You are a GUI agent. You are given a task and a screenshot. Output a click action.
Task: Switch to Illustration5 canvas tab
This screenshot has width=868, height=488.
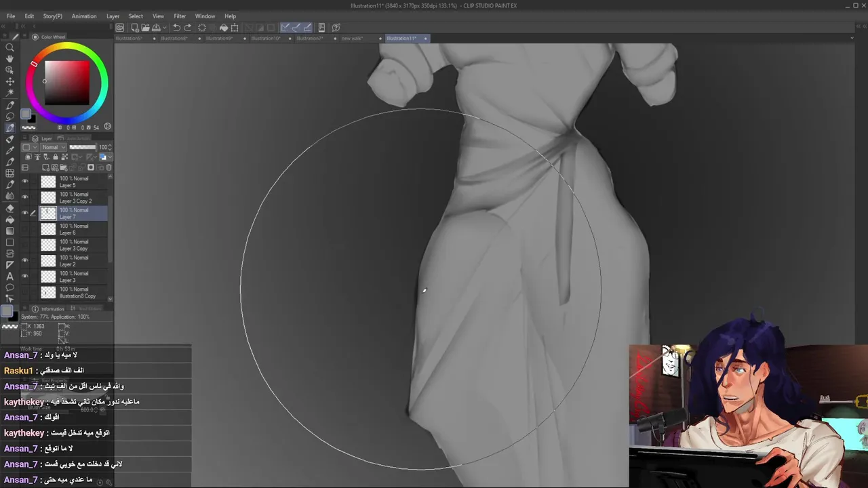click(x=130, y=39)
